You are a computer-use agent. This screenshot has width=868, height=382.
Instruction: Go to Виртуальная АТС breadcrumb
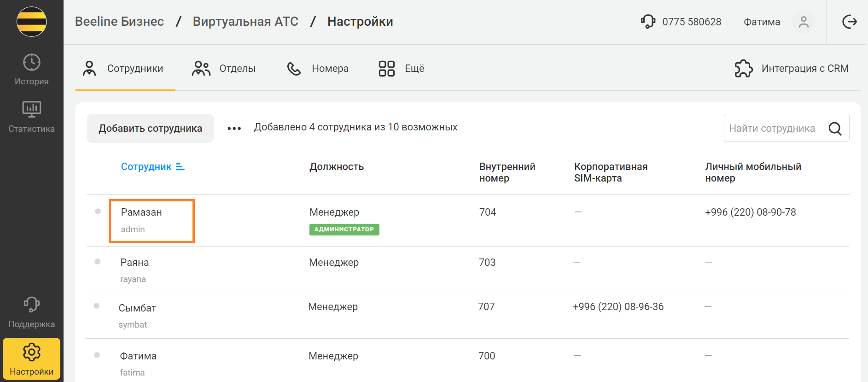[245, 22]
